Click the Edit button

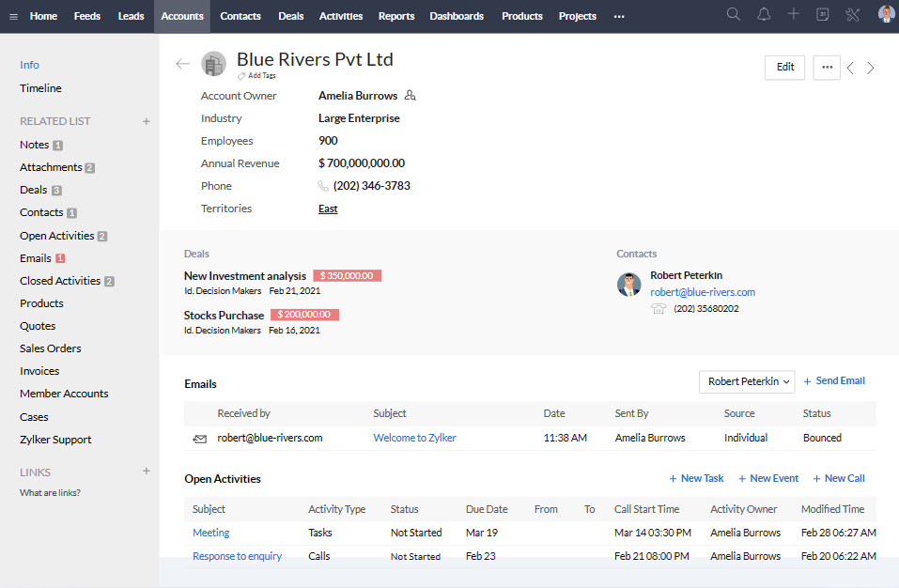[x=785, y=68]
